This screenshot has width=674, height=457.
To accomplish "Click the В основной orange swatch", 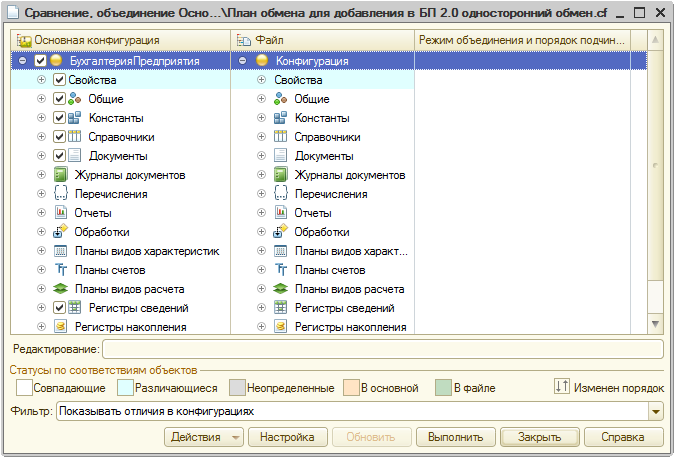I will tap(351, 387).
